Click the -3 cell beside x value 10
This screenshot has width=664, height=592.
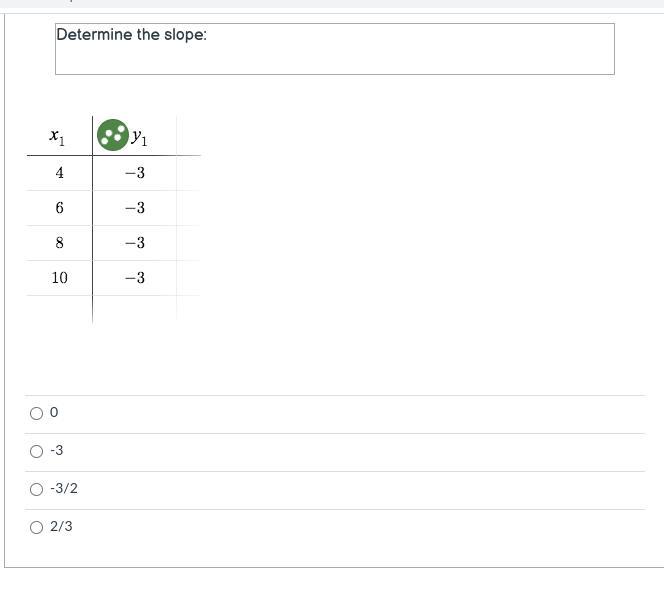click(x=135, y=278)
